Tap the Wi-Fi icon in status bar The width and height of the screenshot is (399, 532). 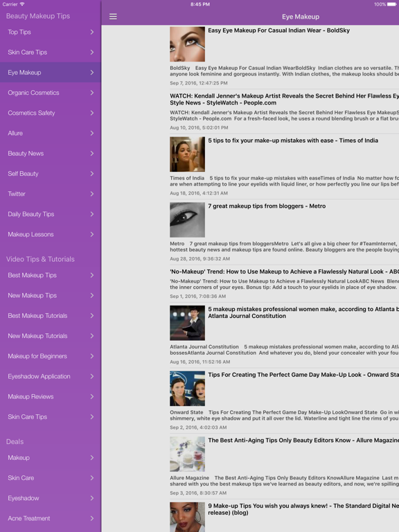click(22, 4)
